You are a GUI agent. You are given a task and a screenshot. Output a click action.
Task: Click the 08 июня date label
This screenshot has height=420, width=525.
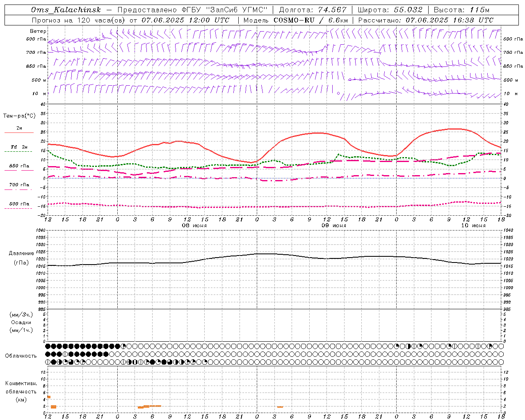[x=194, y=226]
